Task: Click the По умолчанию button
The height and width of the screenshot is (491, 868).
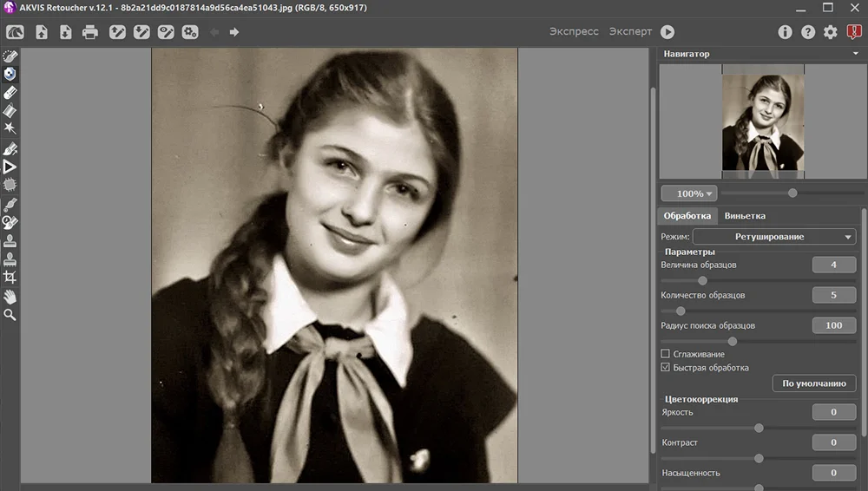Action: (x=813, y=383)
